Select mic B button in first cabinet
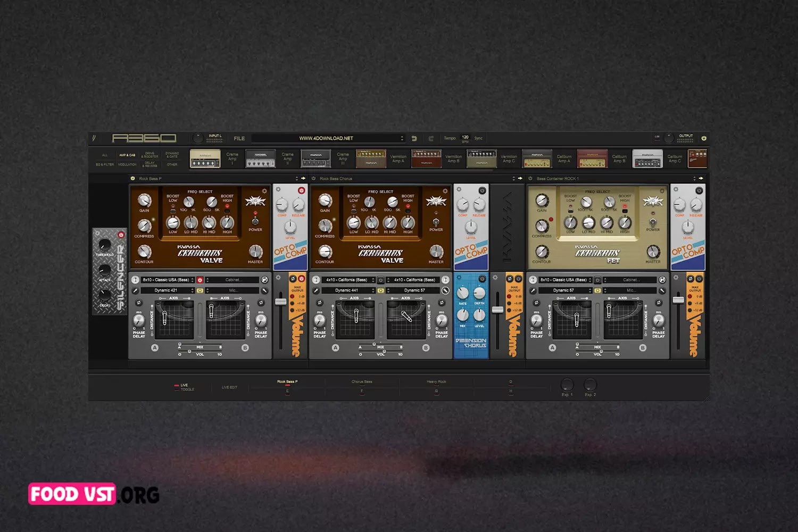Image resolution: width=798 pixels, height=532 pixels. [x=245, y=348]
